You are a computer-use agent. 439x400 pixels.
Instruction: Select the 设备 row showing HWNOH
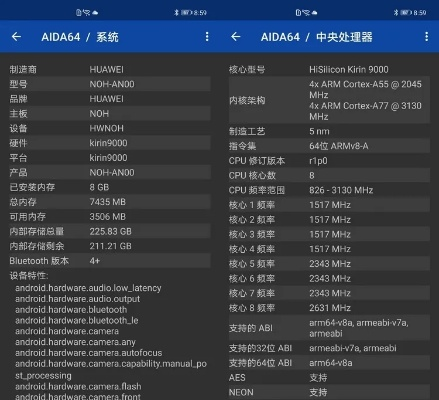pos(110,128)
